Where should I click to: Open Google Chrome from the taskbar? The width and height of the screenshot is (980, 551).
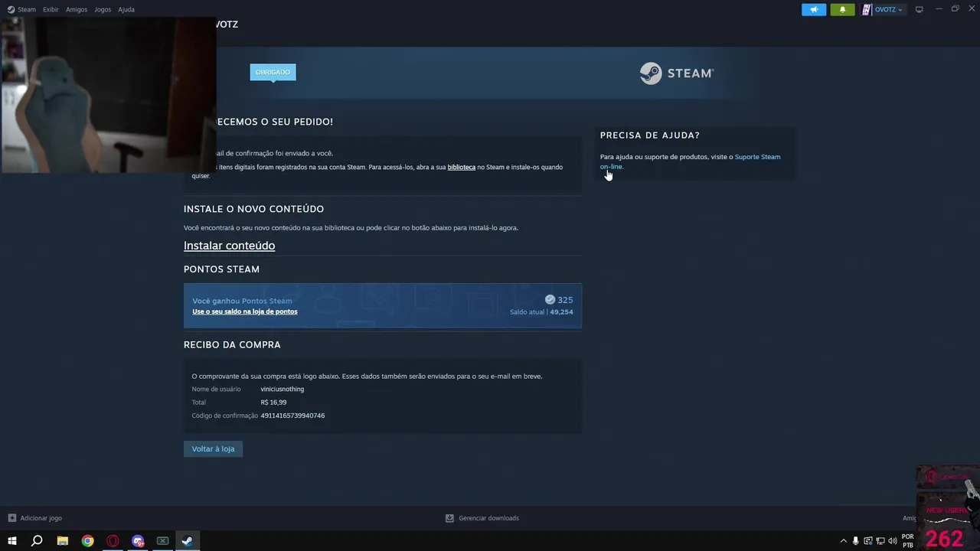tap(88, 541)
